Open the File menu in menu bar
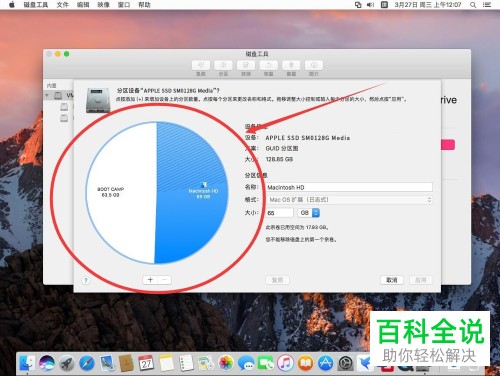This screenshot has width=500, height=376. tap(62, 5)
